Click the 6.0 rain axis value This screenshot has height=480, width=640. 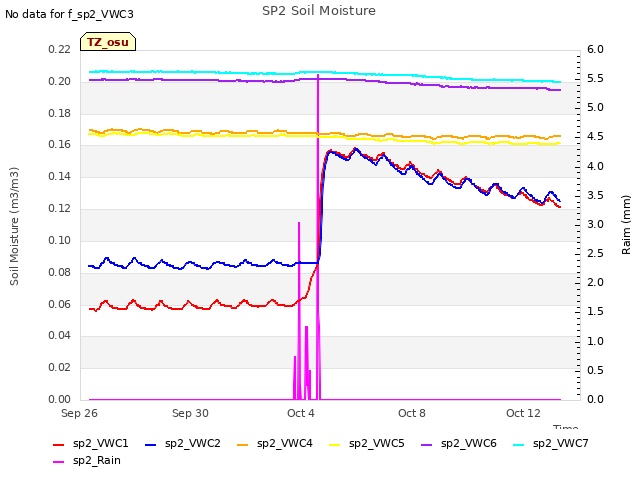click(595, 49)
